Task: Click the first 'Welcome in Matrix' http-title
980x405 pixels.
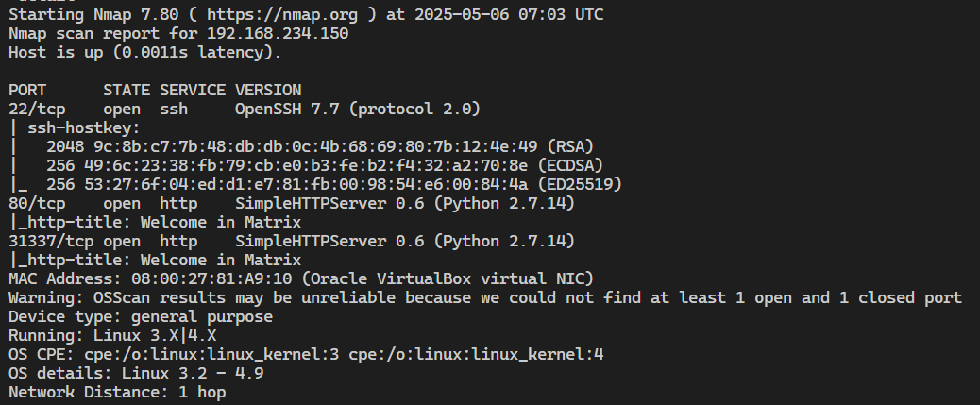Action: 221,222
